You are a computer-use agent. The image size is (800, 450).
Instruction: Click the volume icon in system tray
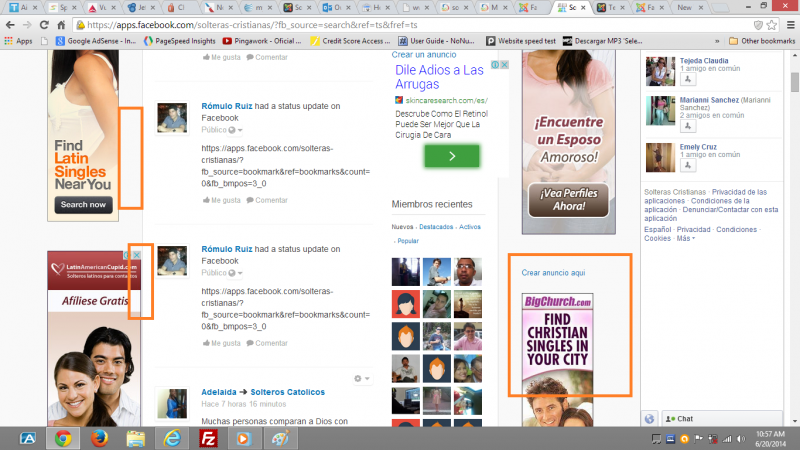[x=741, y=439]
